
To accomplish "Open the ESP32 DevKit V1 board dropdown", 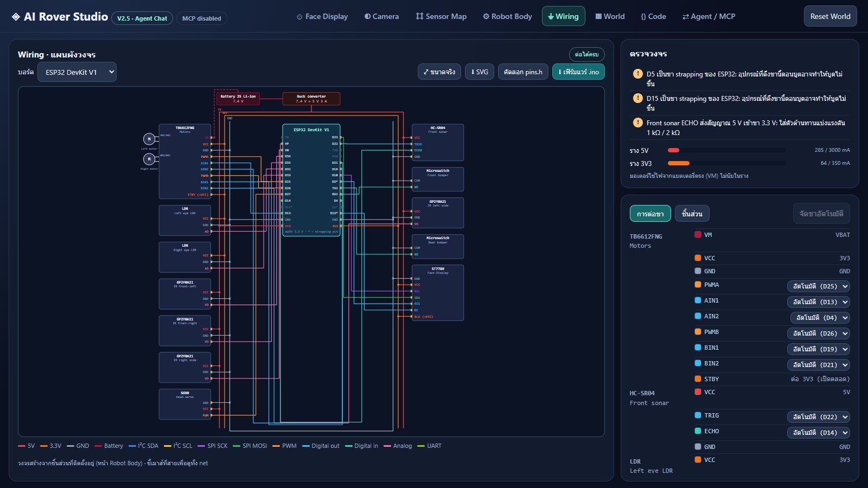I will [x=77, y=72].
